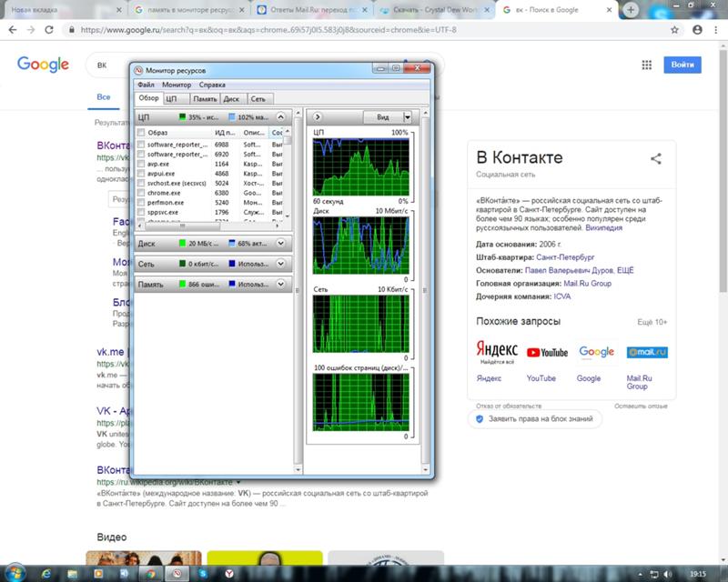Expand the Диск section chevron
728x582 pixels.
click(280, 243)
